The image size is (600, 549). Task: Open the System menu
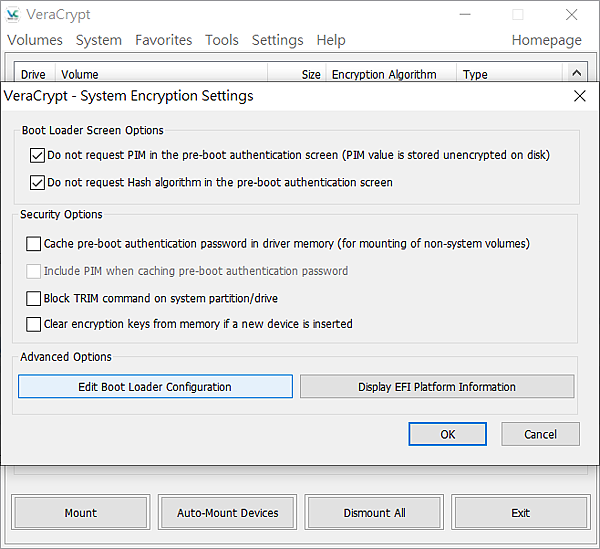[x=99, y=40]
